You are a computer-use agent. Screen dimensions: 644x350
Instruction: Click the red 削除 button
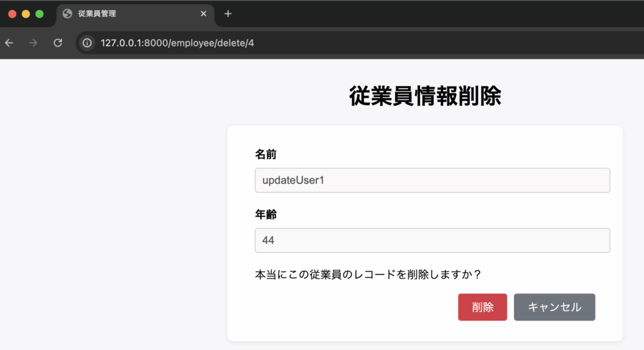pos(482,307)
